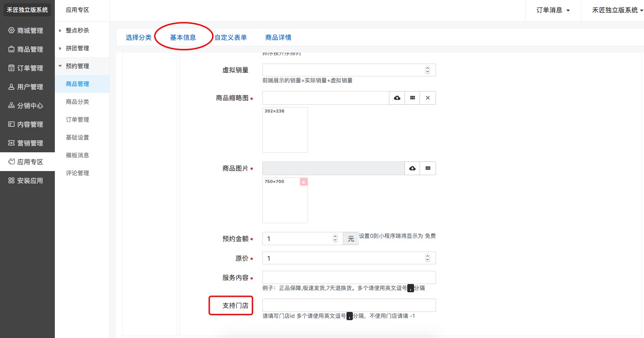Adjust the 虚拟销量 number stepper
The width and height of the screenshot is (644, 338).
point(427,70)
